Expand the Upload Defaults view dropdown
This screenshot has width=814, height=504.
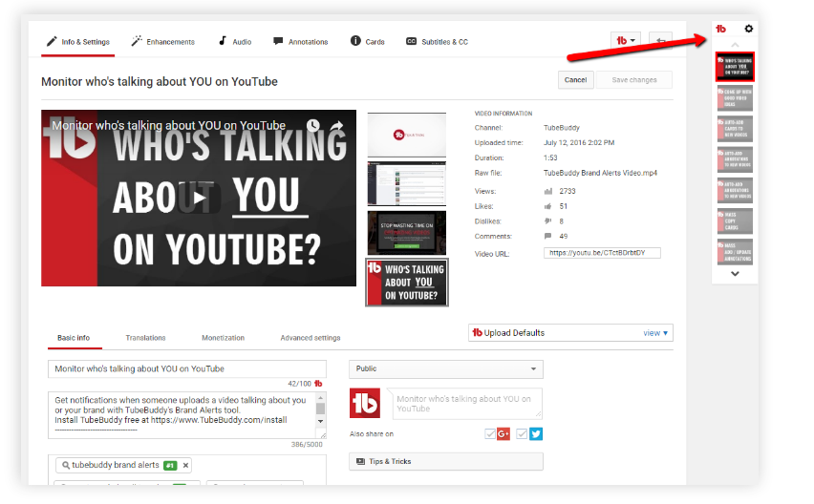(x=656, y=333)
